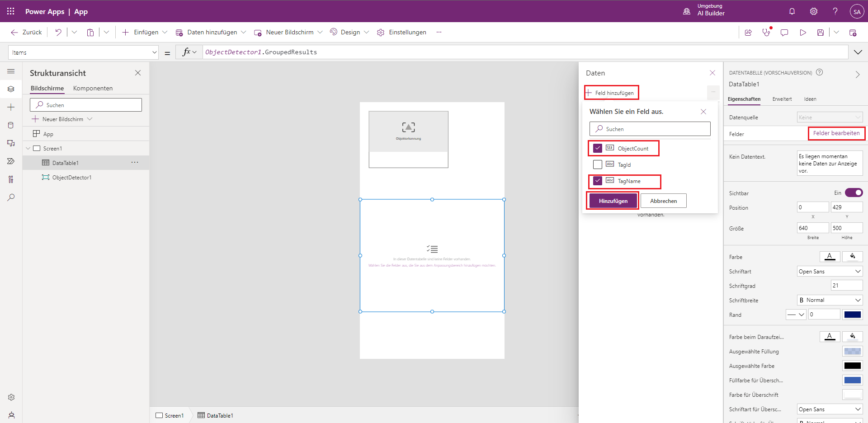Open the Design menu
868x423 pixels.
click(x=349, y=32)
